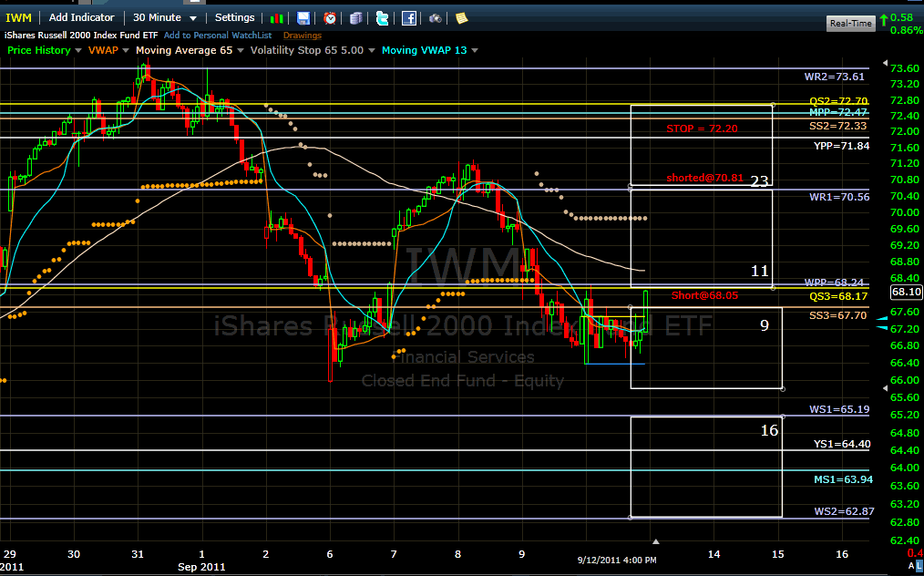This screenshot has height=576, width=924.
Task: Click the left-pointing arrow near the 66.00 price
Action: [885, 388]
